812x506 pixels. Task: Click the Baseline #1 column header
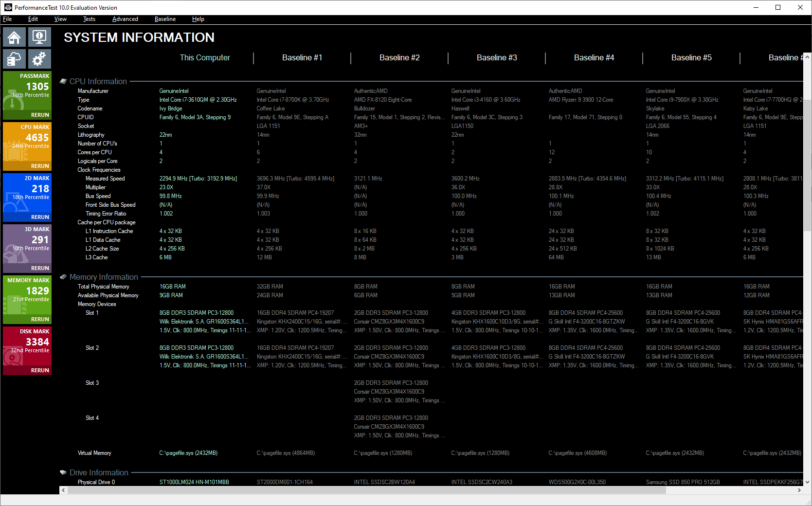pyautogui.click(x=302, y=57)
